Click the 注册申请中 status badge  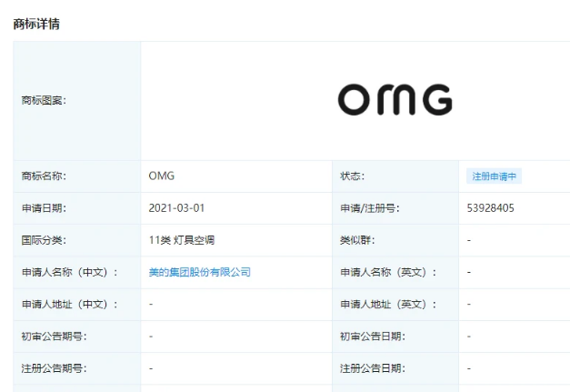pyautogui.click(x=494, y=176)
